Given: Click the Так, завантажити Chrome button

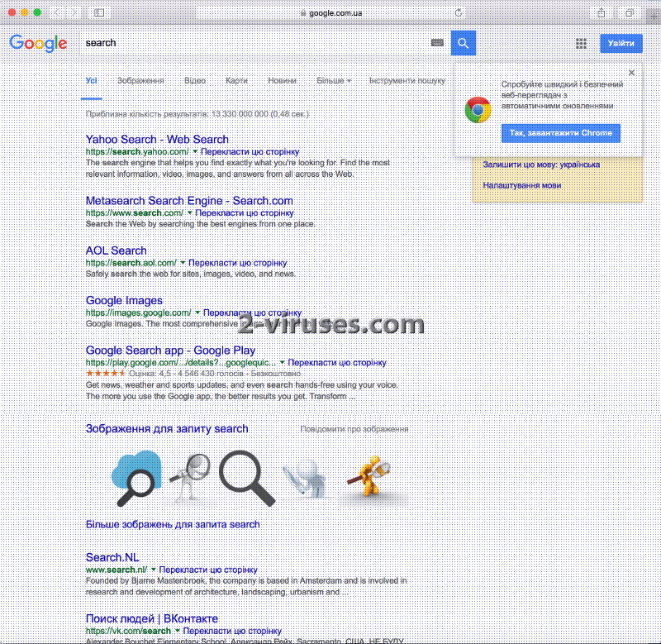Looking at the screenshot, I should tap(561, 133).
